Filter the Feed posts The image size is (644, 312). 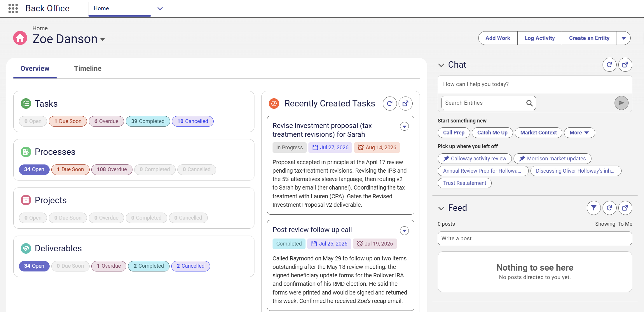point(594,208)
